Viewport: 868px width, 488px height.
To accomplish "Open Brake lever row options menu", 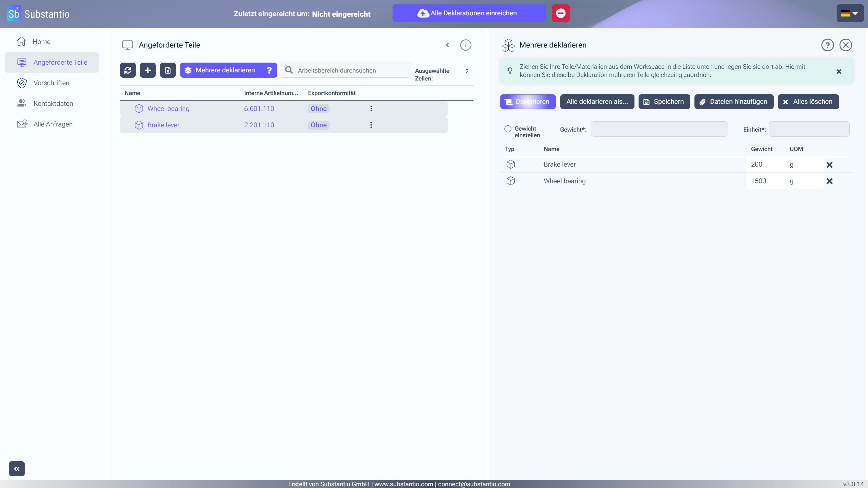I will pos(371,125).
